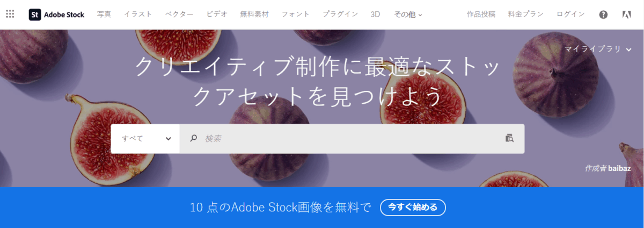Click the ログイン link
The height and width of the screenshot is (228, 644).
point(570,15)
